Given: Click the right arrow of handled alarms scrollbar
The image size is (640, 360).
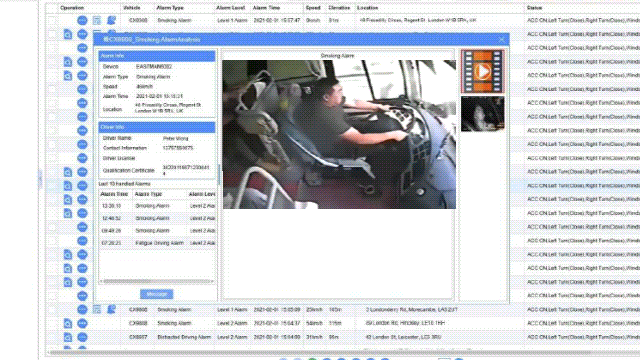Looking at the screenshot, I should tap(212, 281).
